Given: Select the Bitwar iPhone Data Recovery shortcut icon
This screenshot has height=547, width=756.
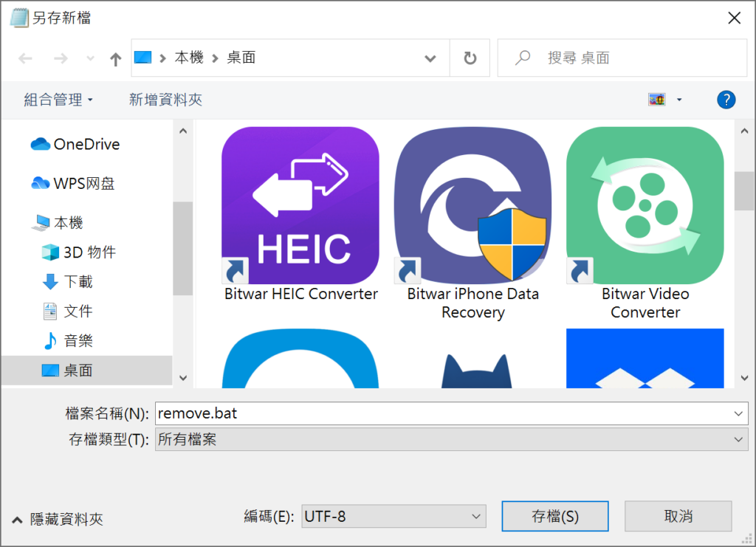Looking at the screenshot, I should tap(473, 205).
